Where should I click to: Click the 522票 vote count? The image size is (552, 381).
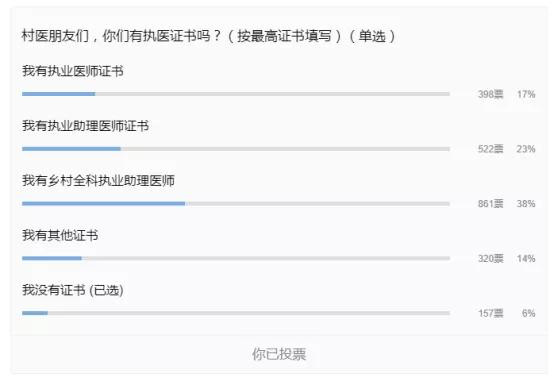pos(490,149)
